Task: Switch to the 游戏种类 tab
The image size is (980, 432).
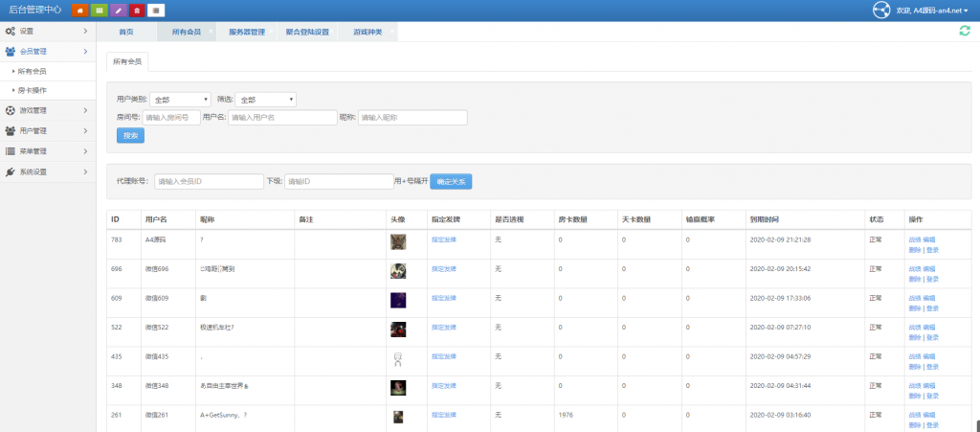Action: coord(367,32)
